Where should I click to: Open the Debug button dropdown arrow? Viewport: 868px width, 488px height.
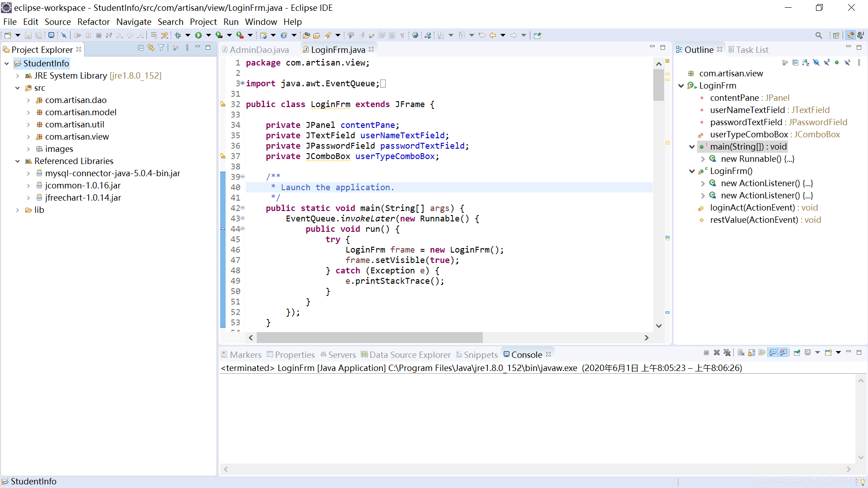pyautogui.click(x=188, y=35)
